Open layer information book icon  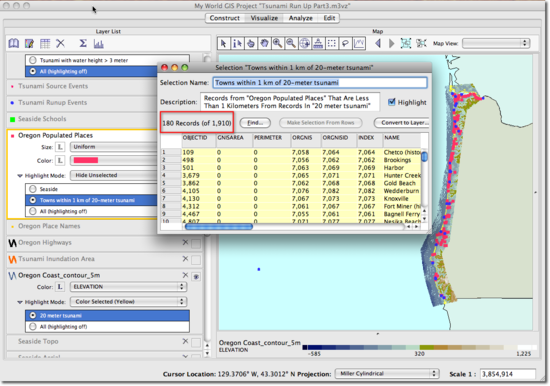coord(13,44)
